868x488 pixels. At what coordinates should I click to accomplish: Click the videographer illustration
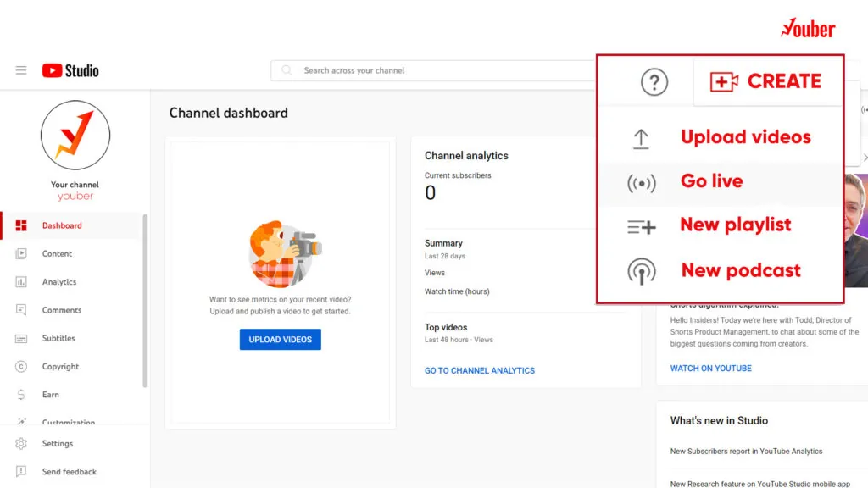coord(283,254)
